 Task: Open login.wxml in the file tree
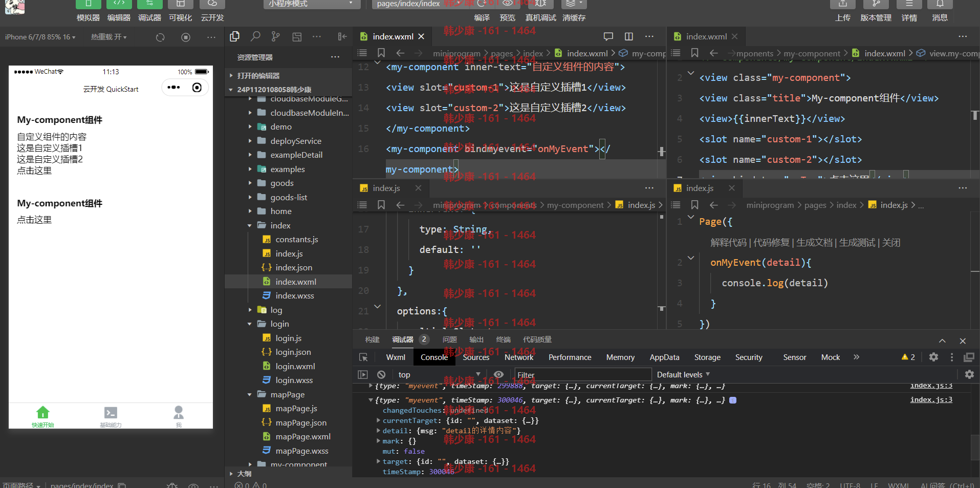(295, 366)
